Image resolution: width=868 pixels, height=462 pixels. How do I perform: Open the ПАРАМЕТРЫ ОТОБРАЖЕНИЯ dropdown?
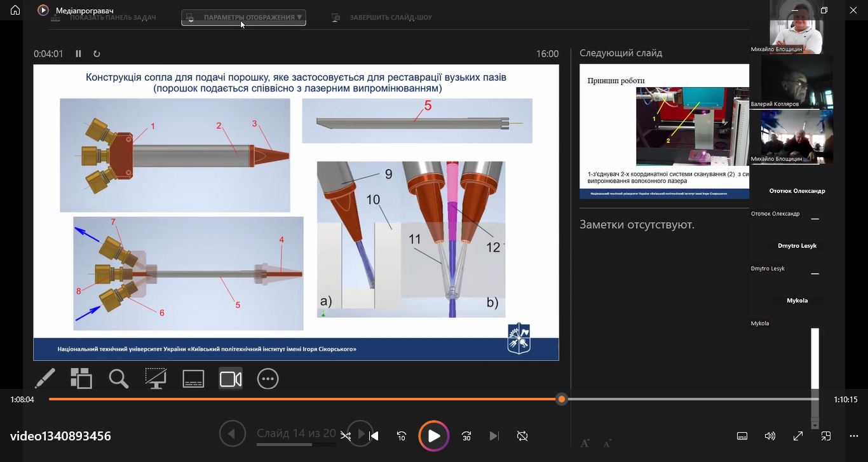coord(243,17)
